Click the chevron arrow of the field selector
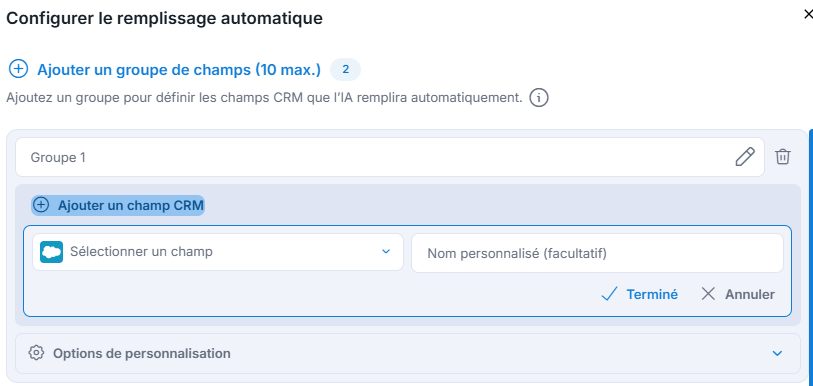 tap(385, 252)
